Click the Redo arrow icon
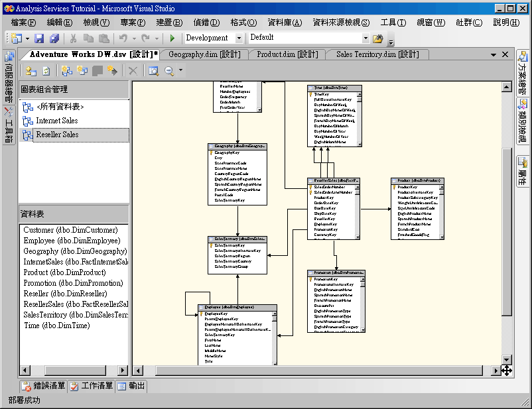The width and height of the screenshot is (532, 409). tap(145, 38)
